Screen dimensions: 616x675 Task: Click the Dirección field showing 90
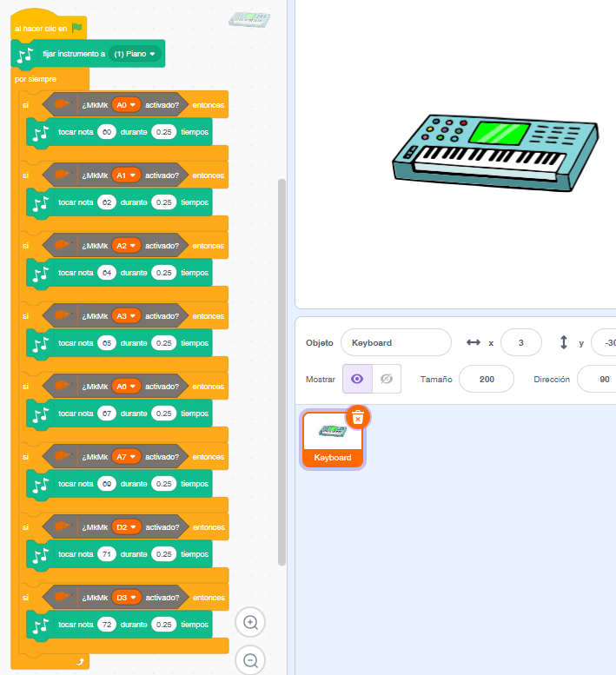click(x=597, y=379)
